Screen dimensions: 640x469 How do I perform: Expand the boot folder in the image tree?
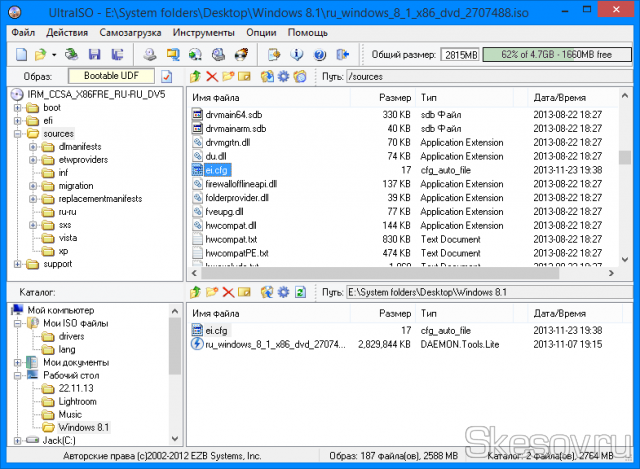click(18, 107)
